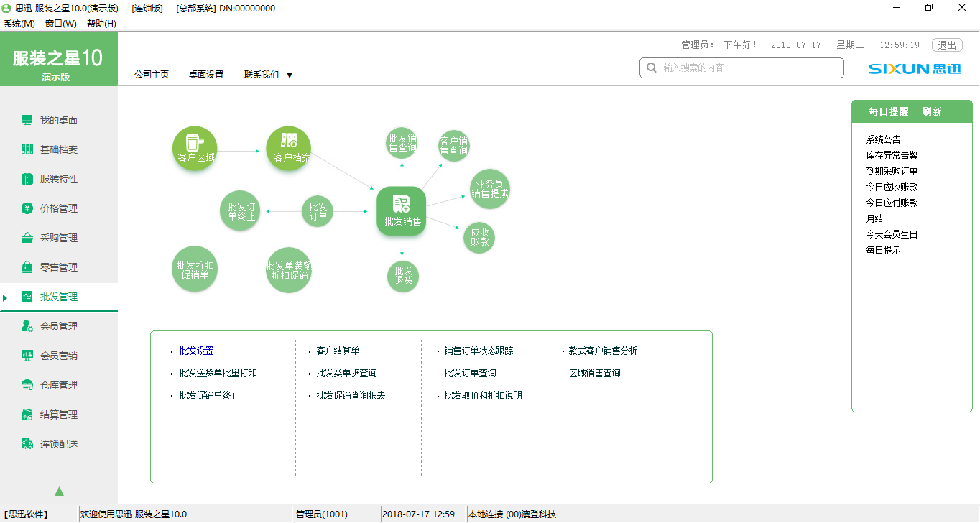Image resolution: width=980 pixels, height=523 pixels.
Task: Open 业务员销售提成 node
Action: tap(490, 189)
